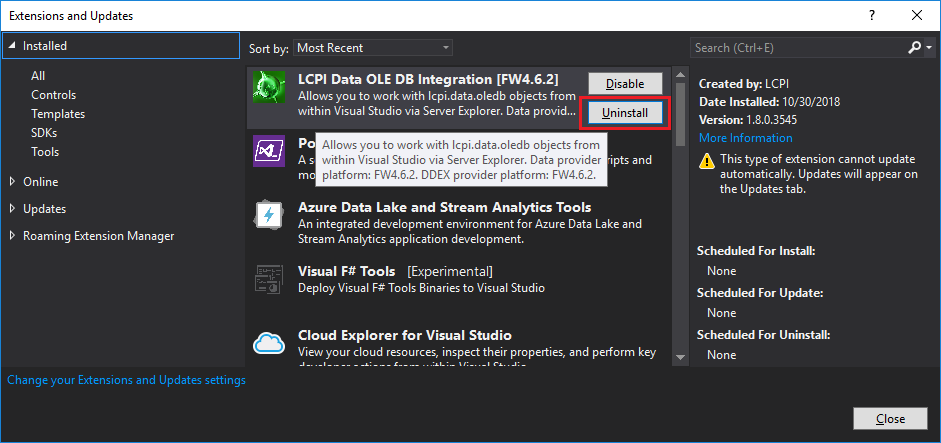Click the LCPI Data OLE DB extension icon
This screenshot has width=941, height=443.
[268, 87]
